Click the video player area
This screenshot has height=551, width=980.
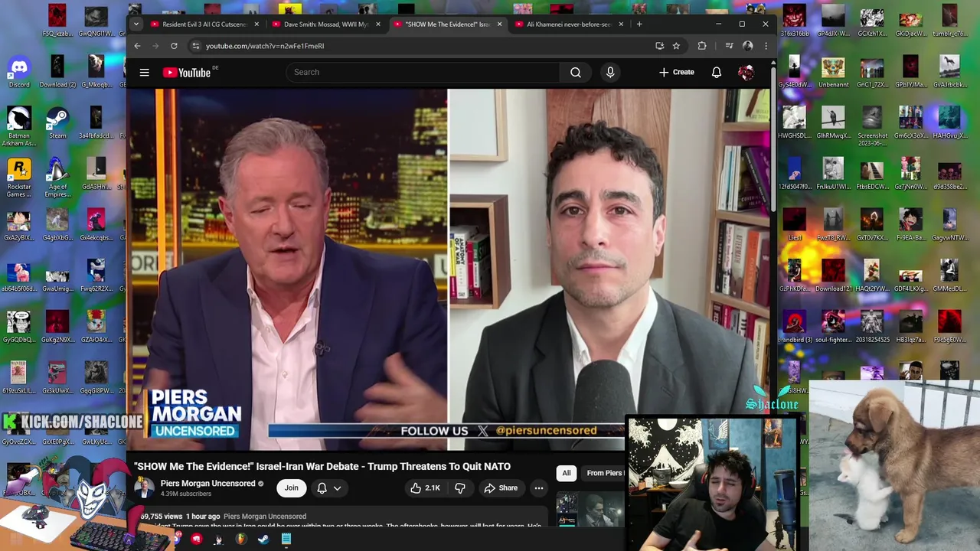(448, 269)
